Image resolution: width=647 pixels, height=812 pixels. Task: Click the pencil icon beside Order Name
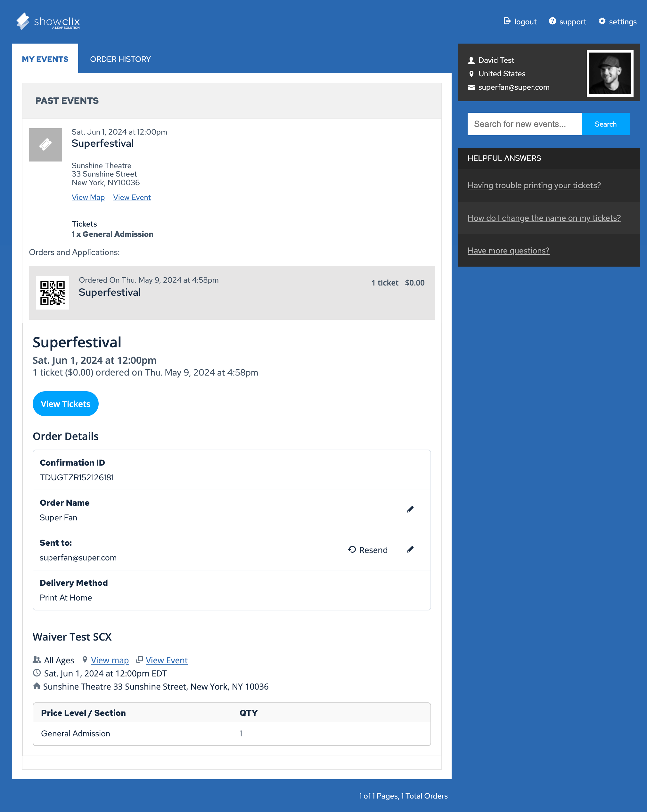pos(410,510)
